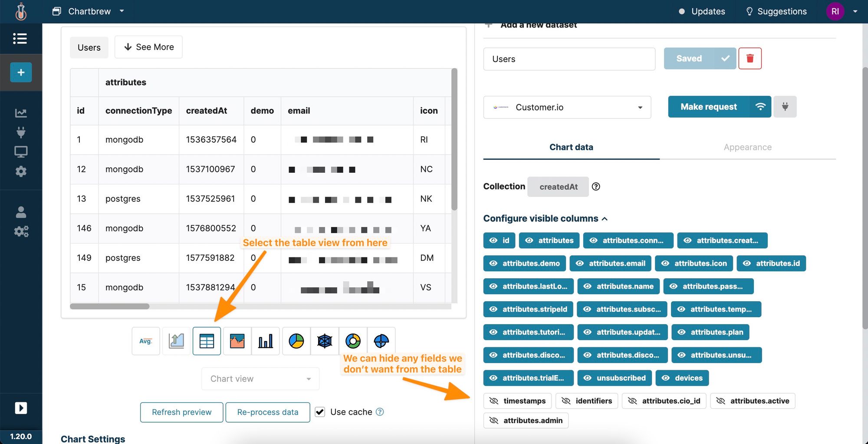Open the Chart view dropdown

point(260,379)
